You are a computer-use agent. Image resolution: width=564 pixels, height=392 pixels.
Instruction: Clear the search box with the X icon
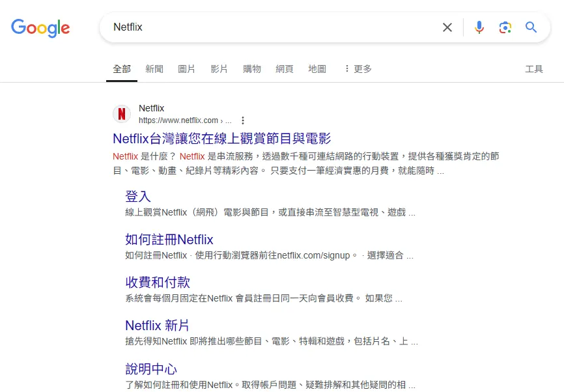coord(447,27)
